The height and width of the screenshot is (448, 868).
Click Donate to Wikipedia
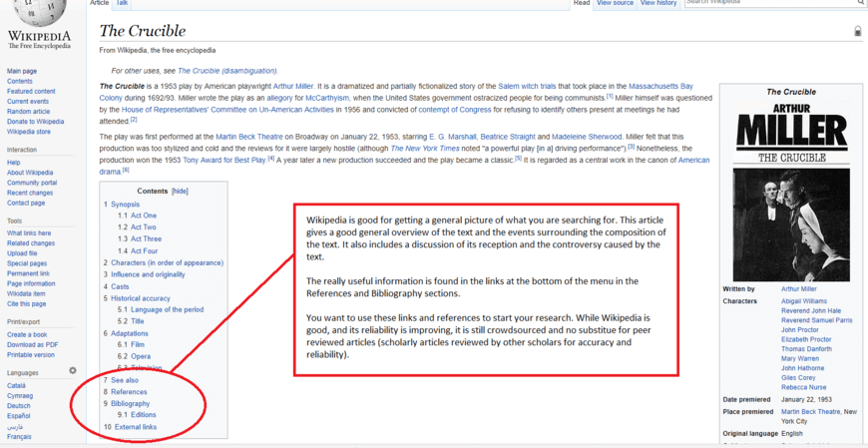tap(36, 122)
